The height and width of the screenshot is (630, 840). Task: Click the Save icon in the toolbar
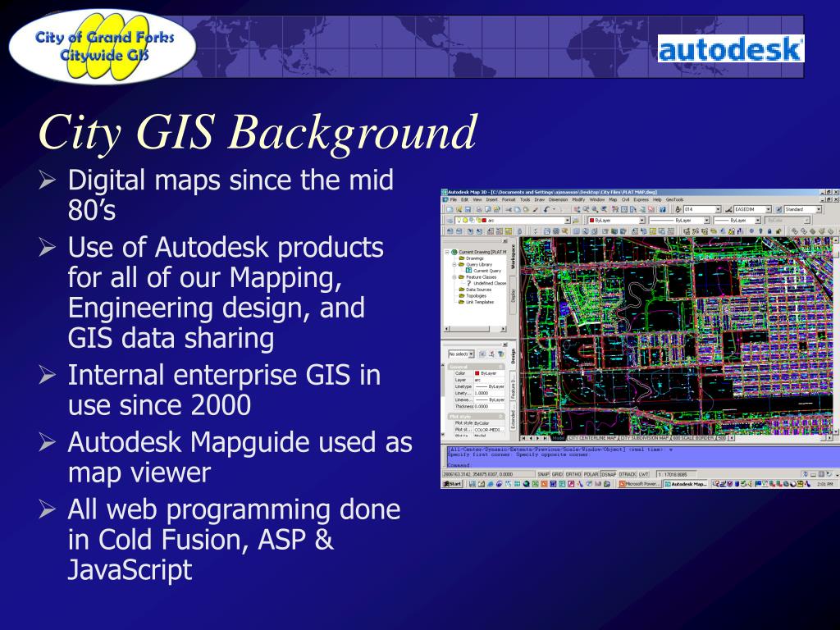click(x=467, y=209)
